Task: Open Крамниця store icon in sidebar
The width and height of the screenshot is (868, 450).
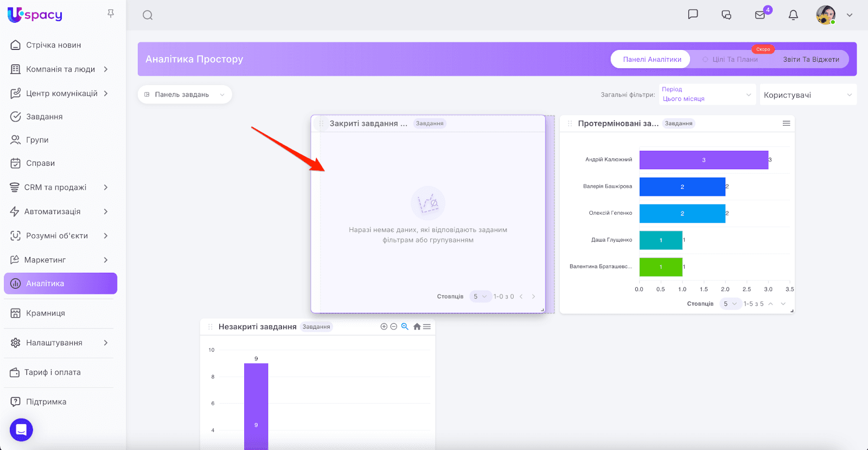Action: pyautogui.click(x=16, y=313)
